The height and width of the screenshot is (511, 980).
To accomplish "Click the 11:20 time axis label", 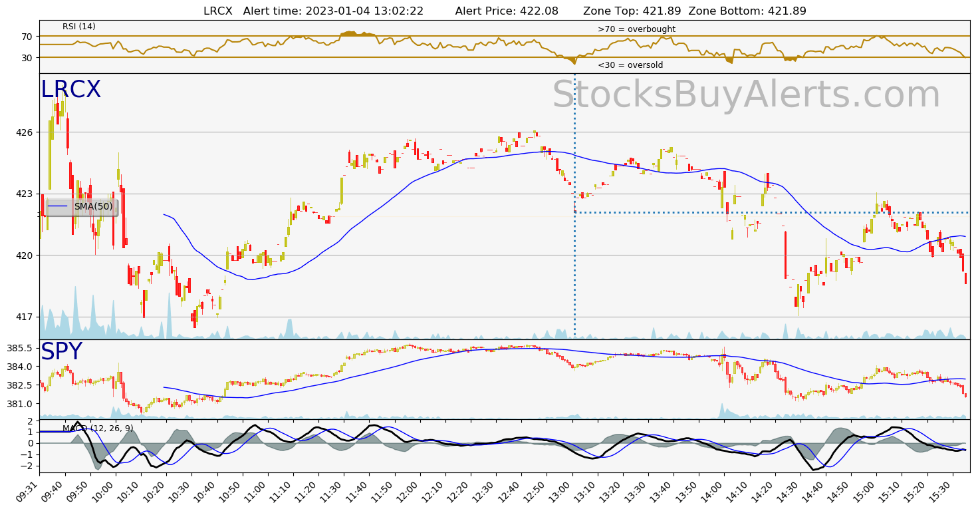I will click(305, 491).
